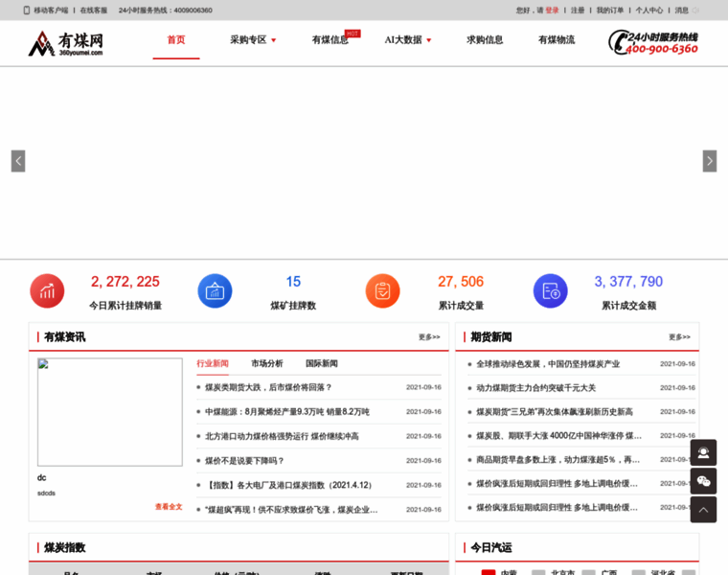Open the 有煤物流 menu item

click(557, 40)
